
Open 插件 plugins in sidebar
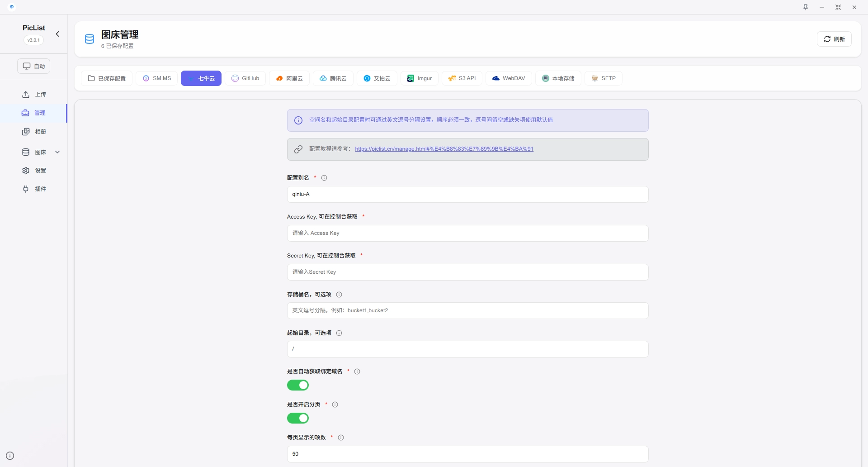tap(34, 189)
